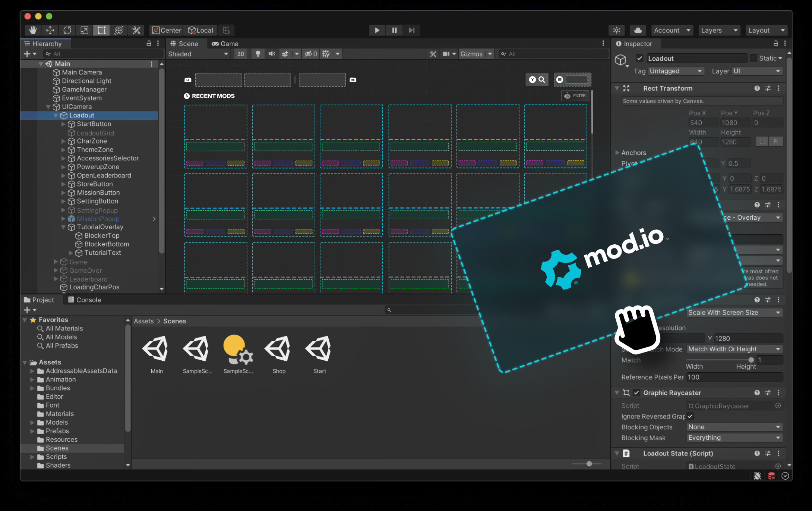Toggle Ignore Reversed Graphics checkbox
The width and height of the screenshot is (812, 511).
point(690,416)
